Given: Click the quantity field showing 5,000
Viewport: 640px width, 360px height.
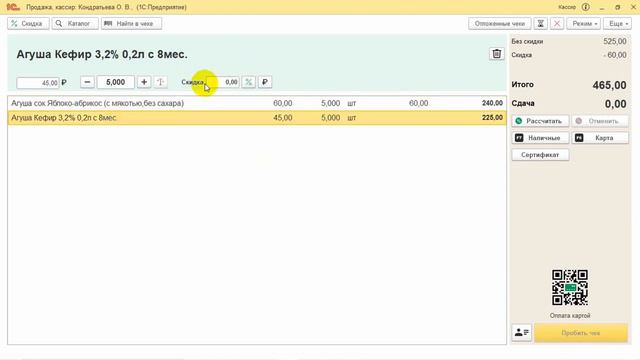Looking at the screenshot, I should tap(116, 82).
